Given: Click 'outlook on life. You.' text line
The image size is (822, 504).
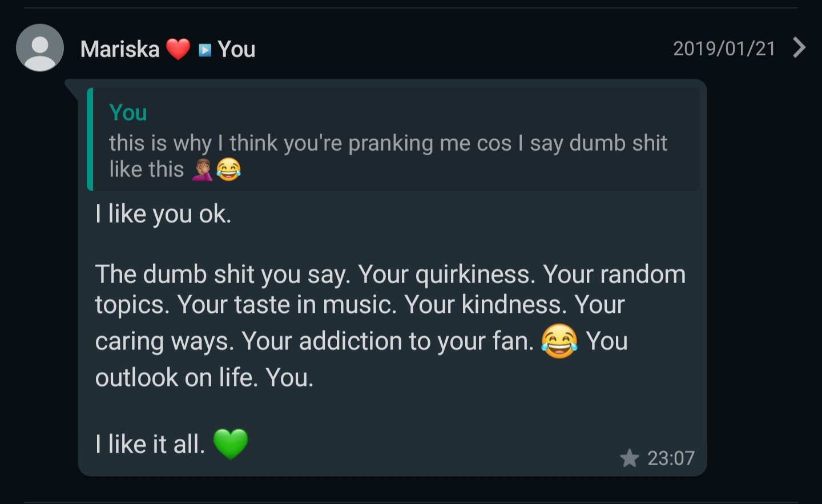Looking at the screenshot, I should pos(204,378).
